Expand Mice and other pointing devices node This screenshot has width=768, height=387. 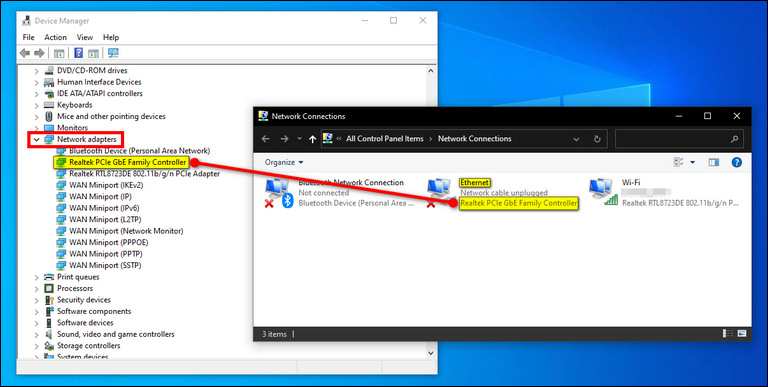coord(36,117)
